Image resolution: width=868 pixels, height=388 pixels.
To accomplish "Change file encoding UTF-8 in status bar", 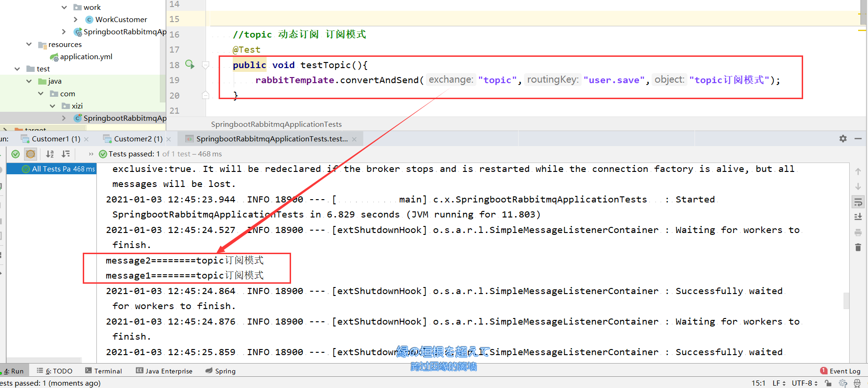I will pos(805,383).
